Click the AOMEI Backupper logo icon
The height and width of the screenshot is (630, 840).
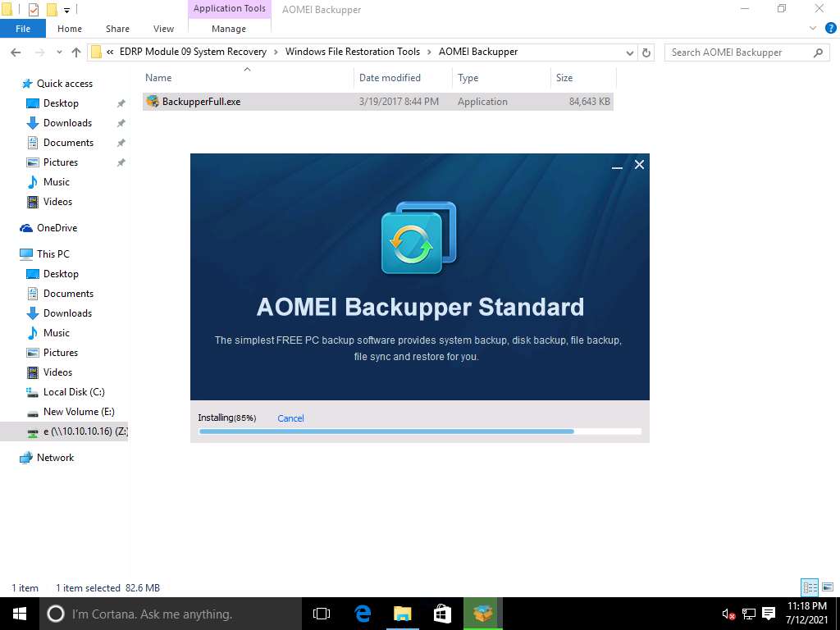[418, 238]
